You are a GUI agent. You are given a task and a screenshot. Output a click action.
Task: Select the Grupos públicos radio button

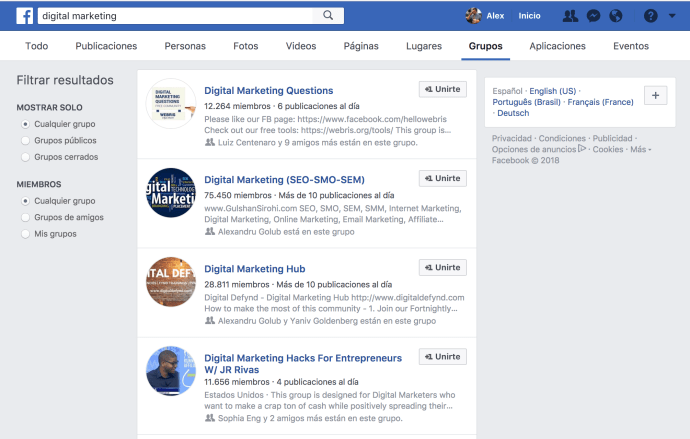[x=26, y=140]
